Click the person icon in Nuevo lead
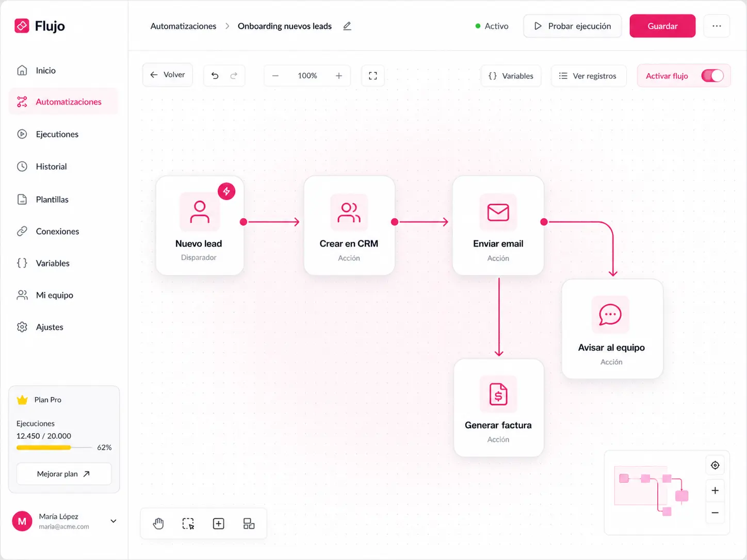747x560 pixels. 200,212
